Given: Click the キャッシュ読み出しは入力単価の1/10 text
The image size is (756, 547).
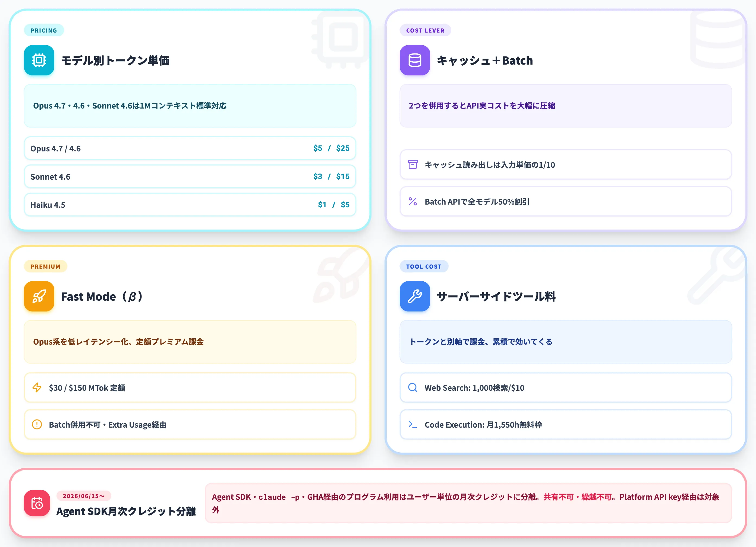Looking at the screenshot, I should 490,165.
